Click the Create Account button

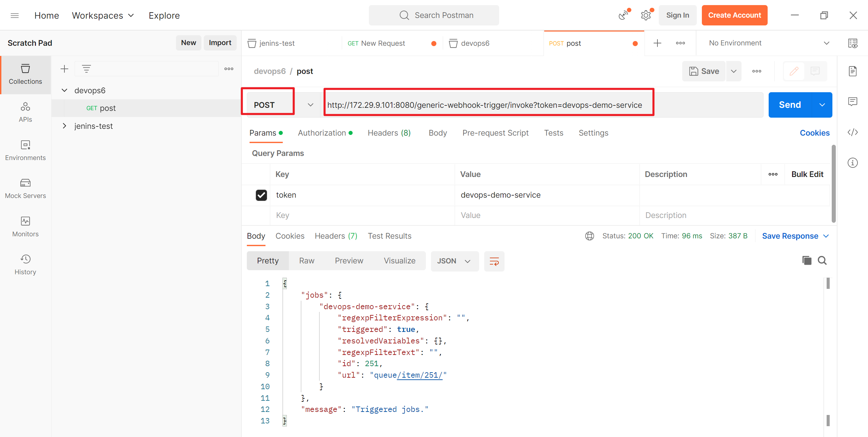pyautogui.click(x=734, y=15)
